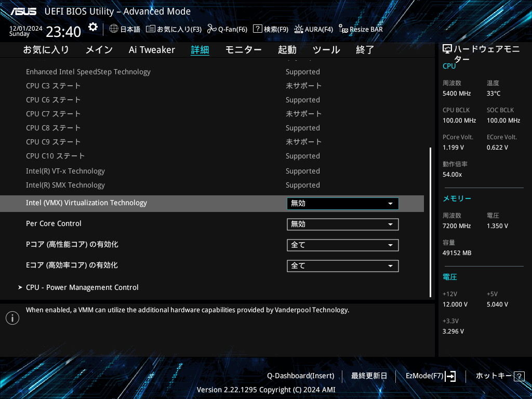Open settings via the gear icon
This screenshot has width=532, height=399.
[92, 28]
